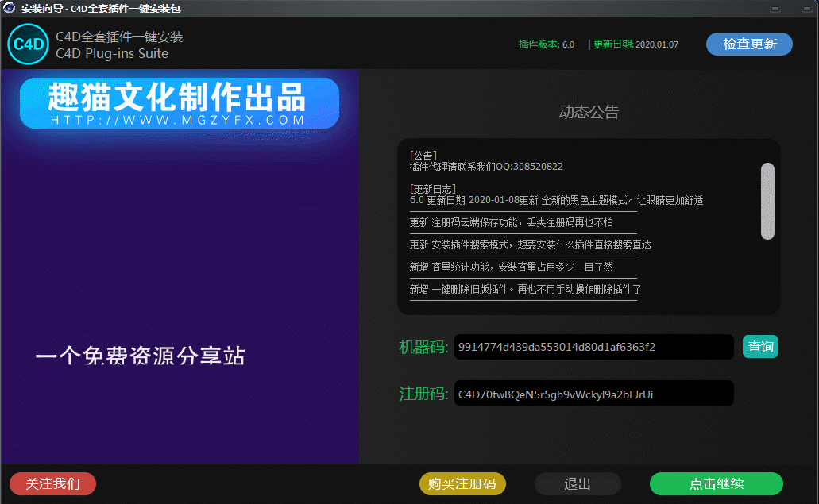Click the 注册码 input field
819x504 pixels.
pyautogui.click(x=594, y=394)
